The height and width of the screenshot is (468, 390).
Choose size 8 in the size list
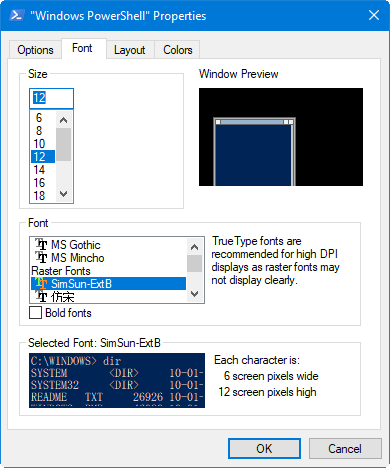point(43,130)
